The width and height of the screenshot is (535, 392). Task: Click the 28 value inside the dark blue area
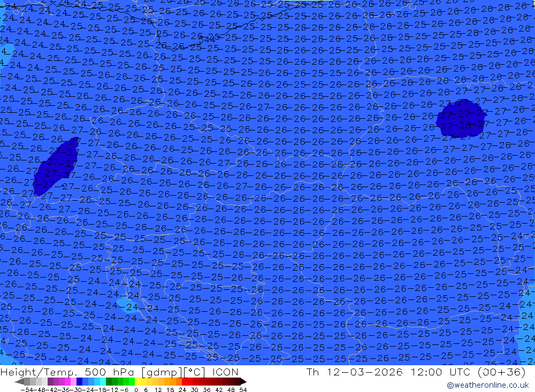465,125
